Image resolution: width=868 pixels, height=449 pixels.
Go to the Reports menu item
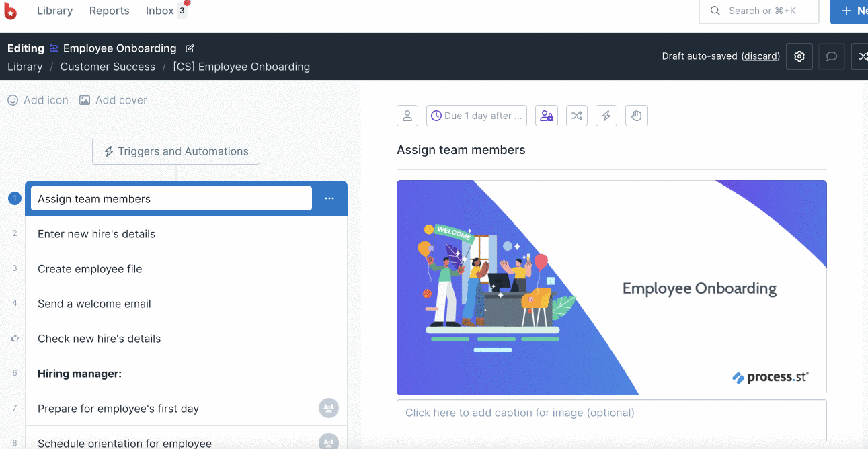(110, 11)
